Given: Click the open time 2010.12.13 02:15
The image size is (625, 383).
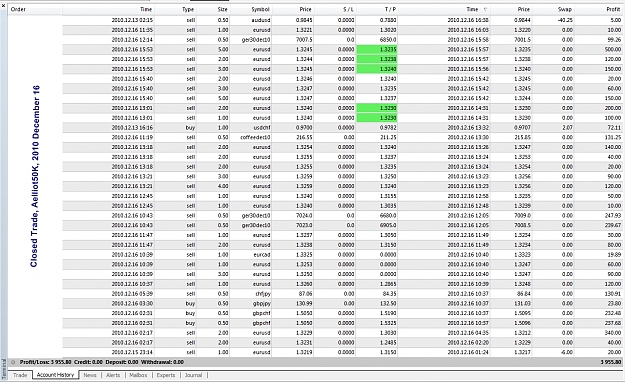Looking at the screenshot, I should [x=132, y=20].
